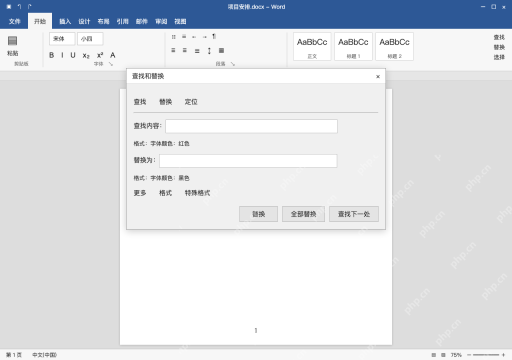
Task: Toggle bold with the B icon
Action: (x=51, y=55)
